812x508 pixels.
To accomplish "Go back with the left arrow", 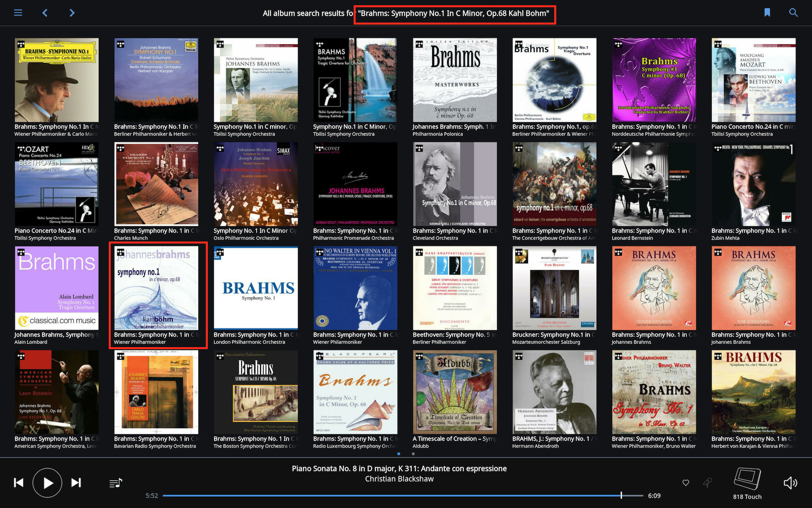I will 45,13.
